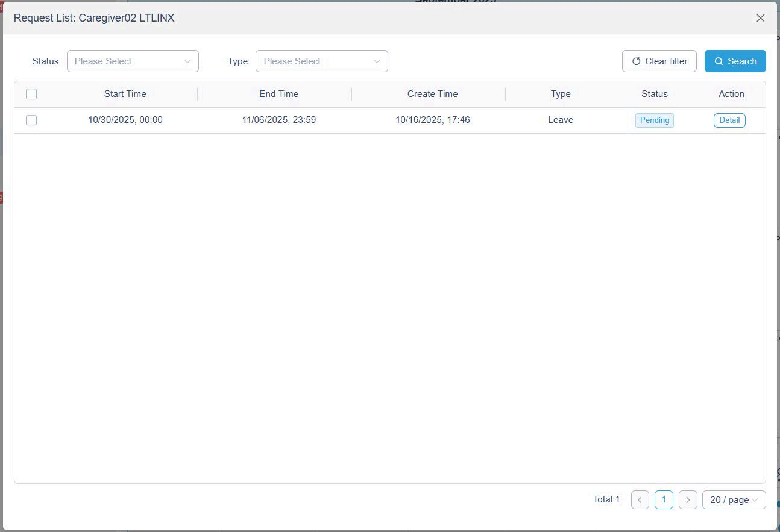Click the Start Time column header
Image resolution: width=780 pixels, height=532 pixels.
point(125,94)
